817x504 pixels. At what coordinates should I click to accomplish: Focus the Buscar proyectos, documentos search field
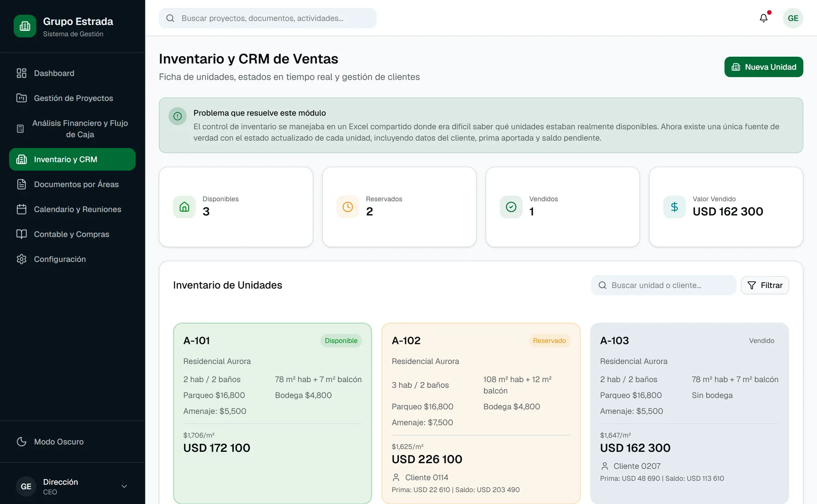(268, 18)
